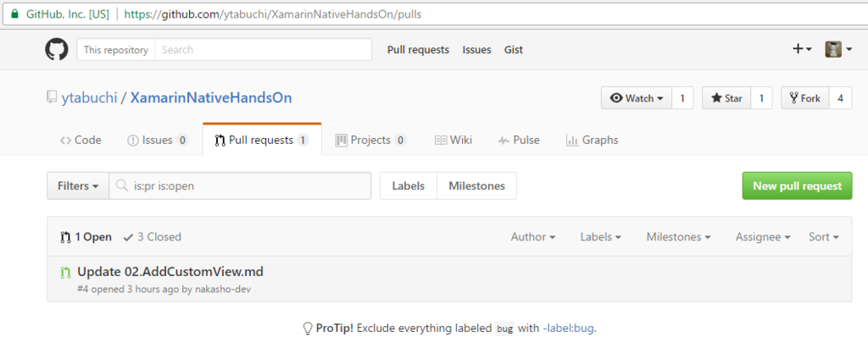The image size is (868, 359).
Task: Expand the Filters dropdown
Action: (x=78, y=186)
